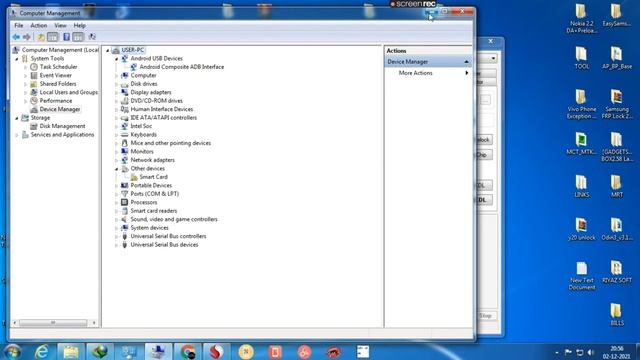
Task: Open the Help menu
Action: (79, 25)
